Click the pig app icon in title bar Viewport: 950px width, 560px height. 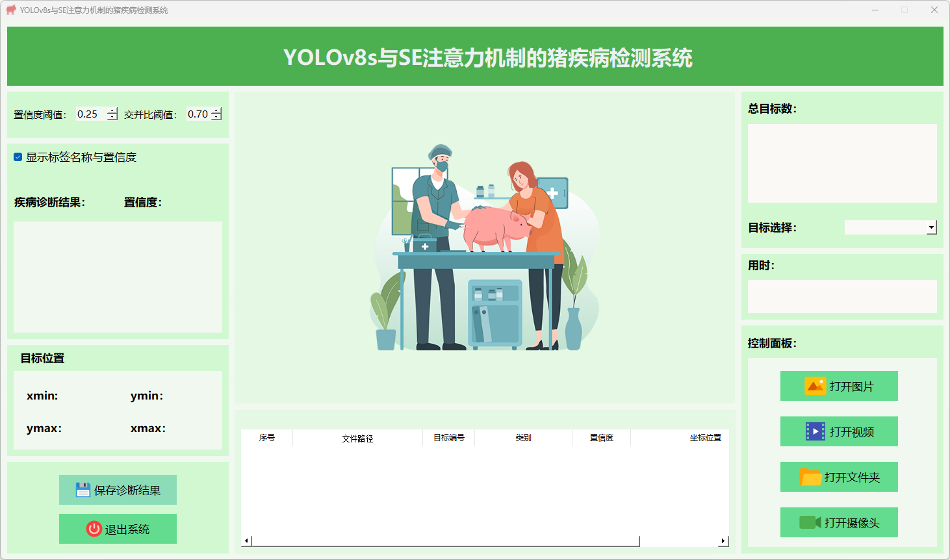pos(11,10)
